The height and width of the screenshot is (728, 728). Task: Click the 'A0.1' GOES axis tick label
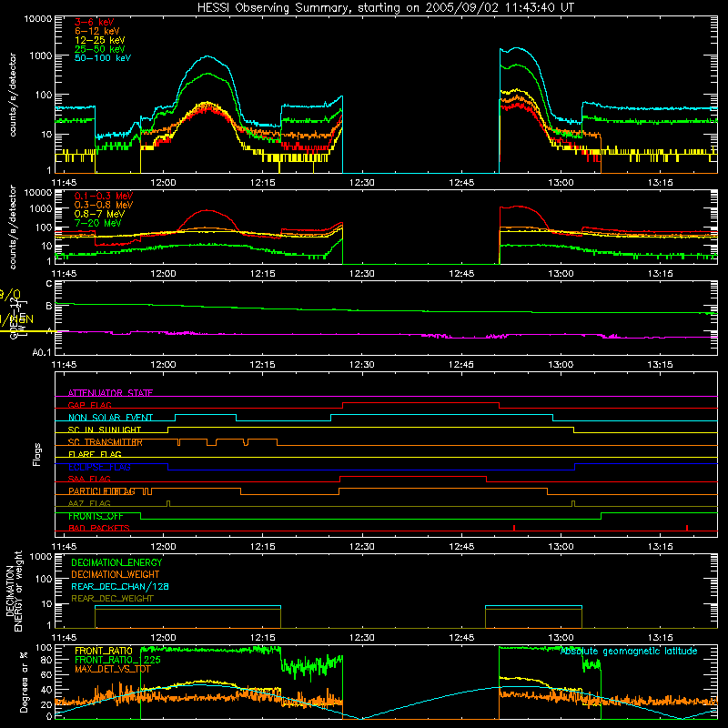42,353
